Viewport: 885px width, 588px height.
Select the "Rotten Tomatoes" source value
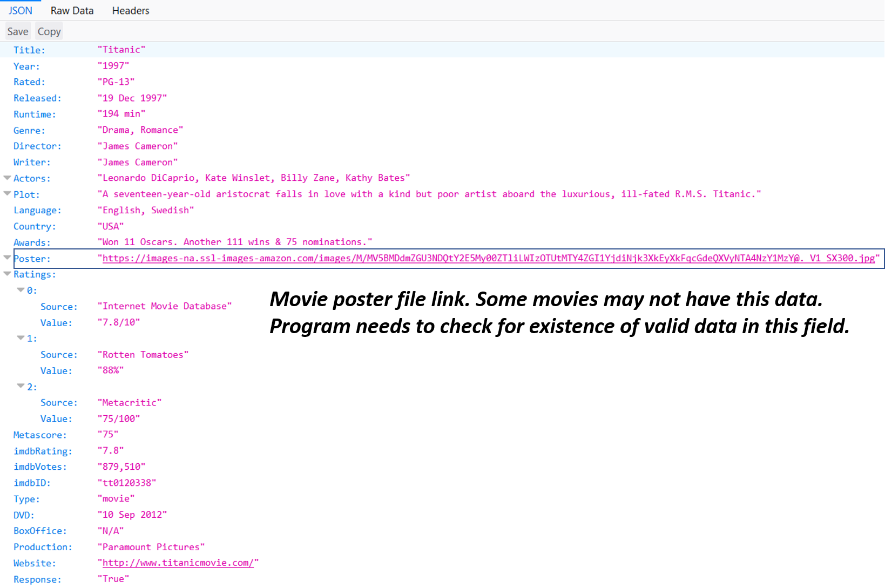tap(143, 354)
